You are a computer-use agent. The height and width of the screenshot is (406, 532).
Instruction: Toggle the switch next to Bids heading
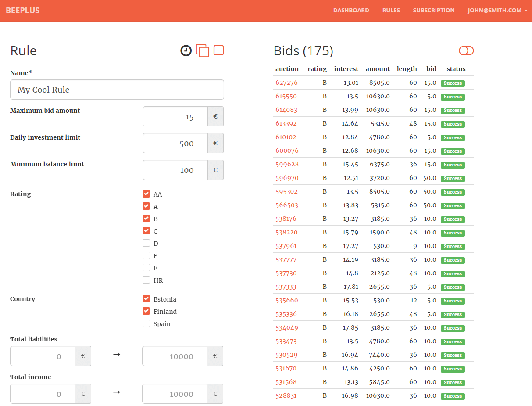pos(466,51)
